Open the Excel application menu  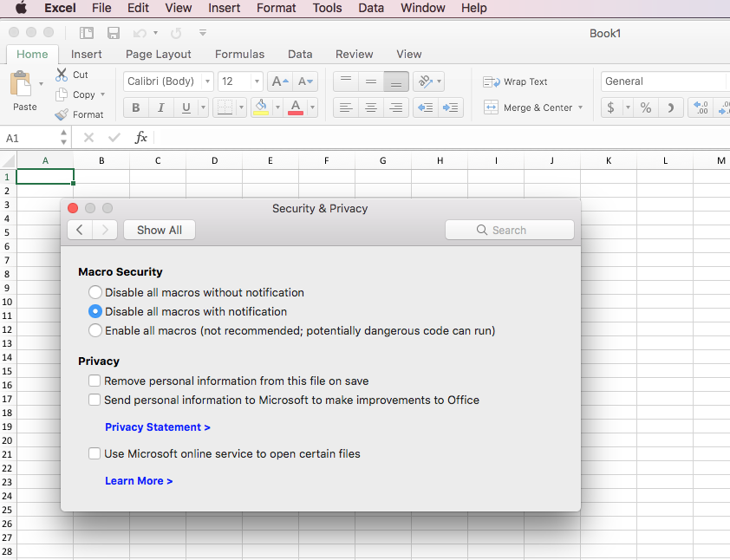60,8
